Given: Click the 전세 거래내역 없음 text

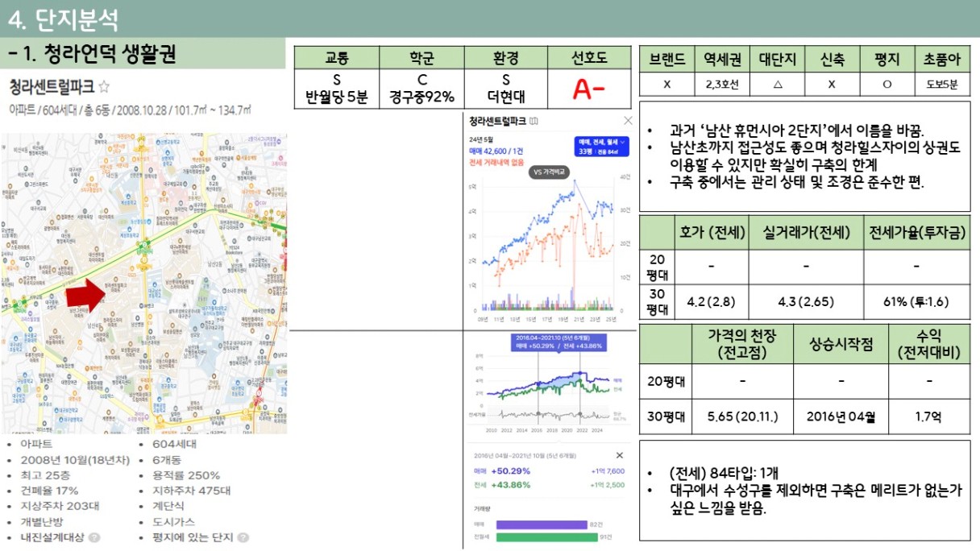Looking at the screenshot, I should (x=496, y=163).
